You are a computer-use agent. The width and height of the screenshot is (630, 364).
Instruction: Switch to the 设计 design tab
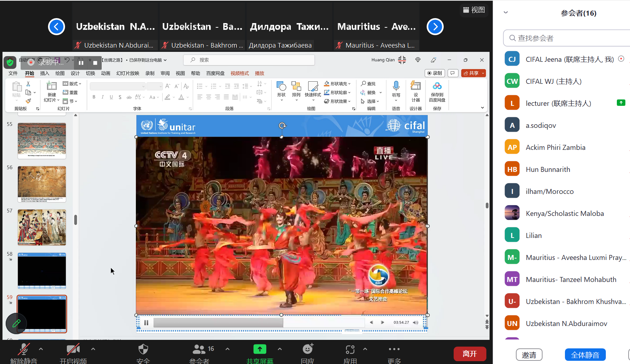75,73
